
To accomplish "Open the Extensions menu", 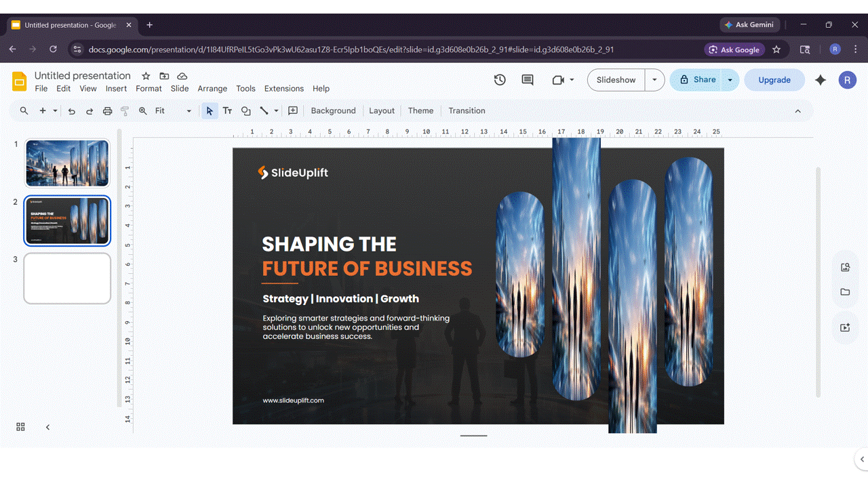I will [283, 88].
